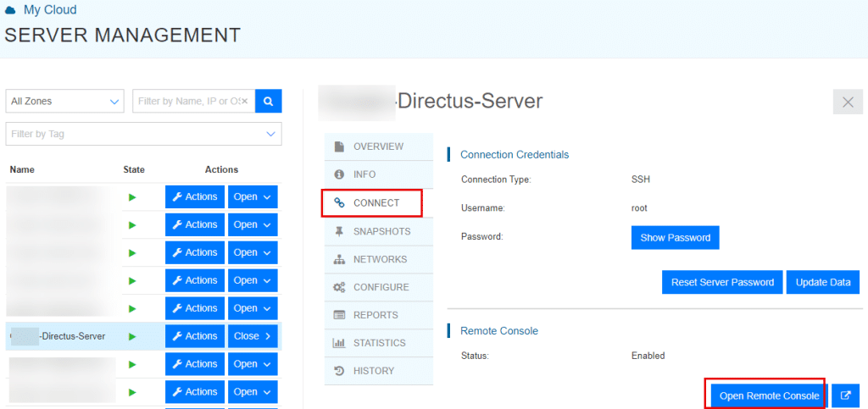Clear the name filter with the x icon
Image resolution: width=868 pixels, height=409 pixels.
(x=245, y=101)
